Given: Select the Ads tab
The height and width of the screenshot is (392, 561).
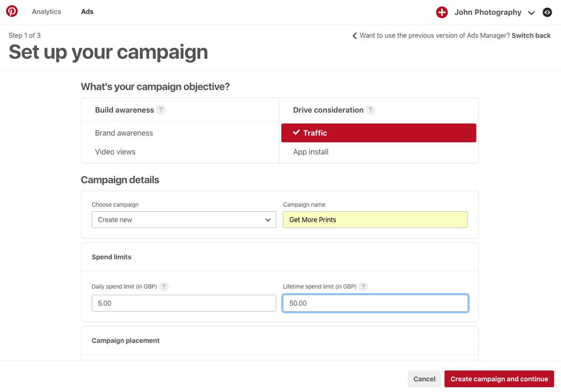Looking at the screenshot, I should point(87,11).
